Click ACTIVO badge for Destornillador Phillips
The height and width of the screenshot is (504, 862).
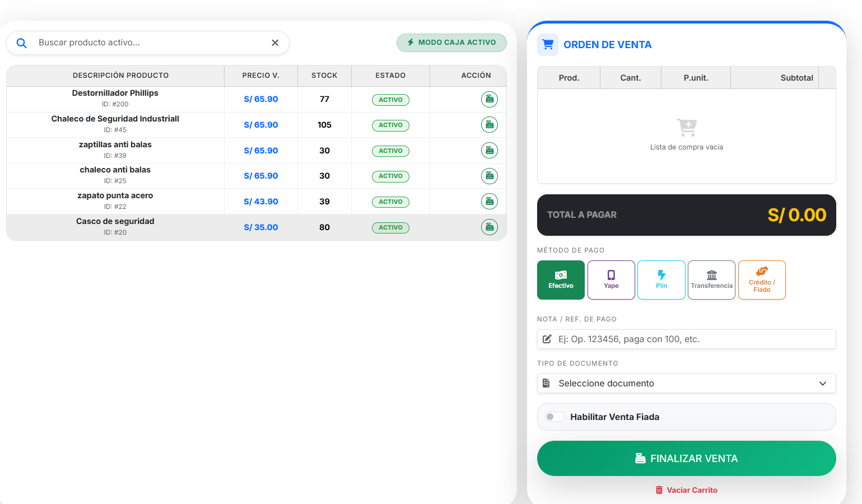point(390,100)
